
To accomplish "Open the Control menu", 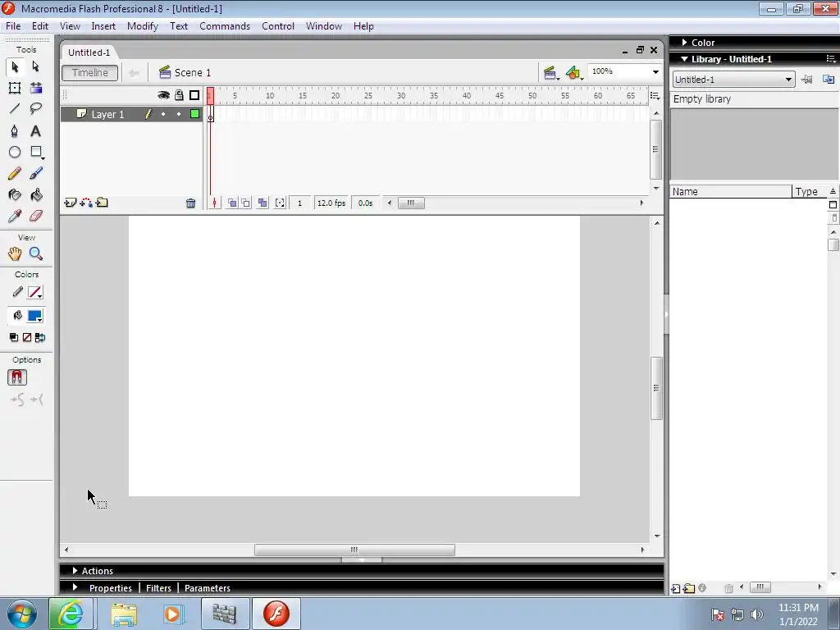I will (278, 25).
